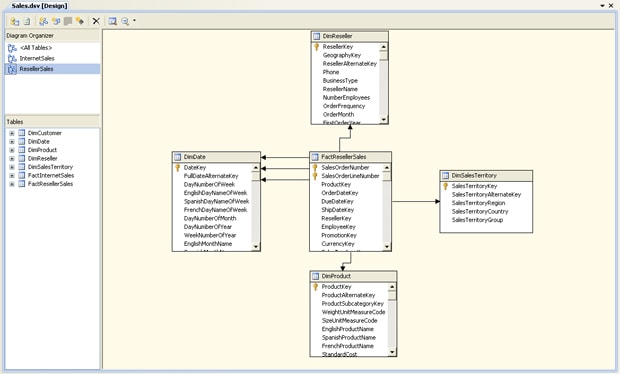The width and height of the screenshot is (620, 374).
Task: Select EnglishMonthName column in DimDate
Action: (x=208, y=244)
